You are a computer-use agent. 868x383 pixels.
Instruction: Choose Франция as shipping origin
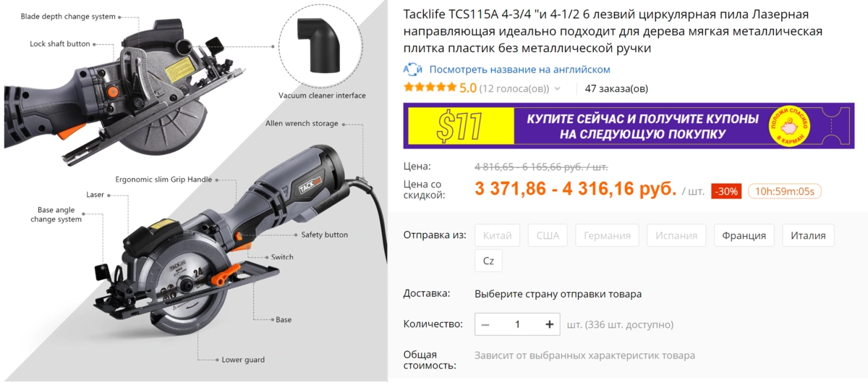coord(744,235)
